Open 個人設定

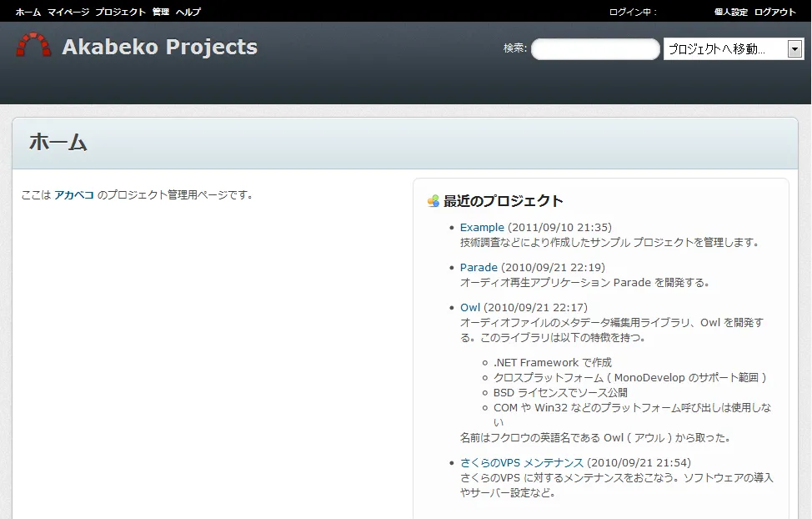(729, 12)
